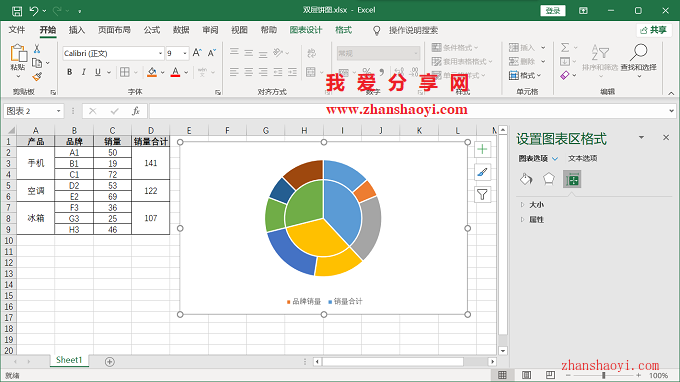Screen dimensions: 680x382
Task: Open the task pane options arrow
Action: pos(641,137)
